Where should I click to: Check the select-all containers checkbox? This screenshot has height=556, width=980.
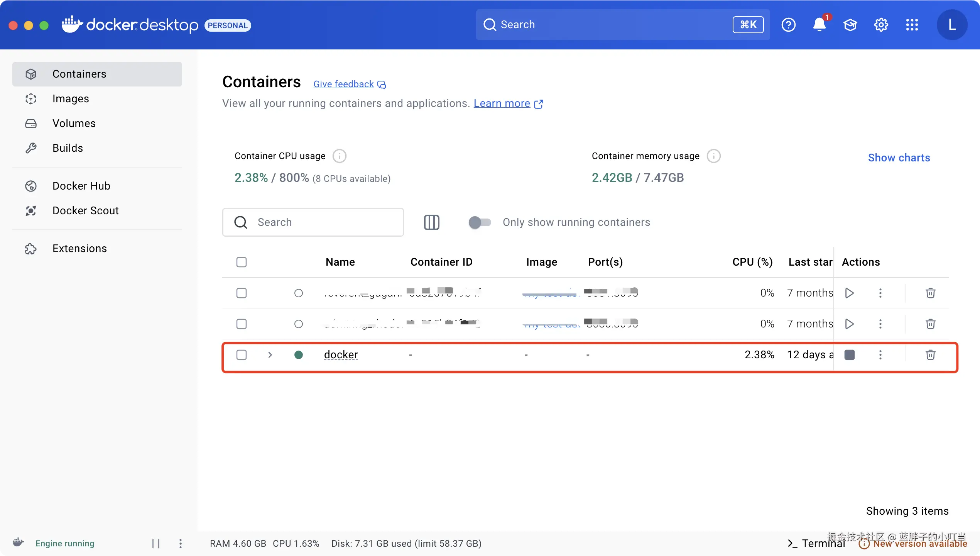point(242,262)
